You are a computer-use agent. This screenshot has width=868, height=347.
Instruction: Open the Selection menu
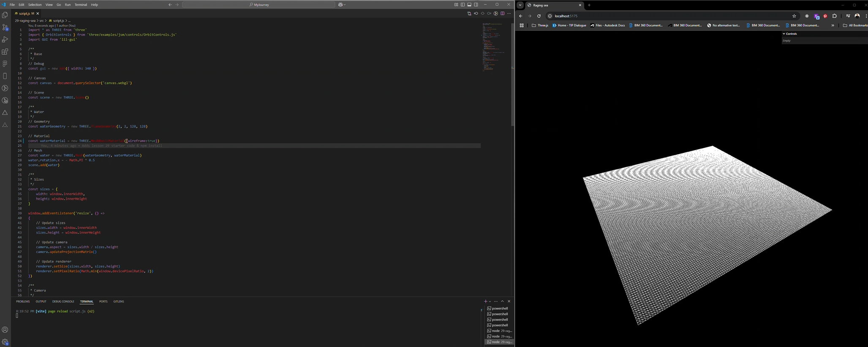35,5
